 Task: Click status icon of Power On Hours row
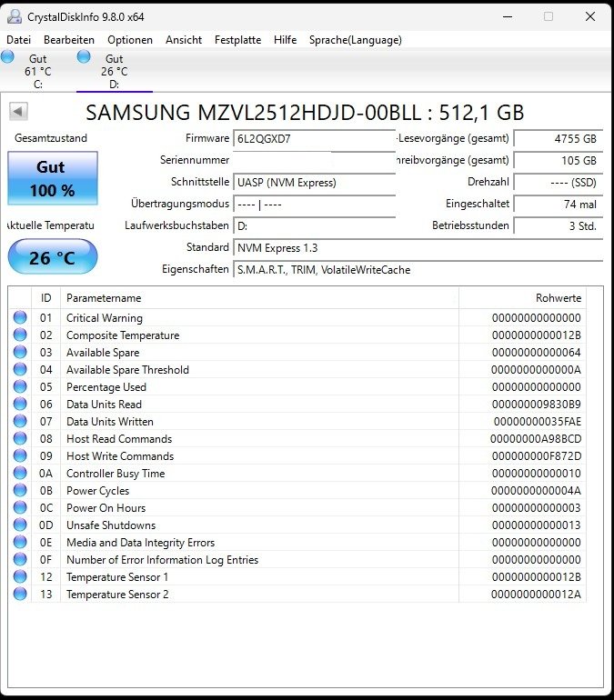click(x=20, y=507)
